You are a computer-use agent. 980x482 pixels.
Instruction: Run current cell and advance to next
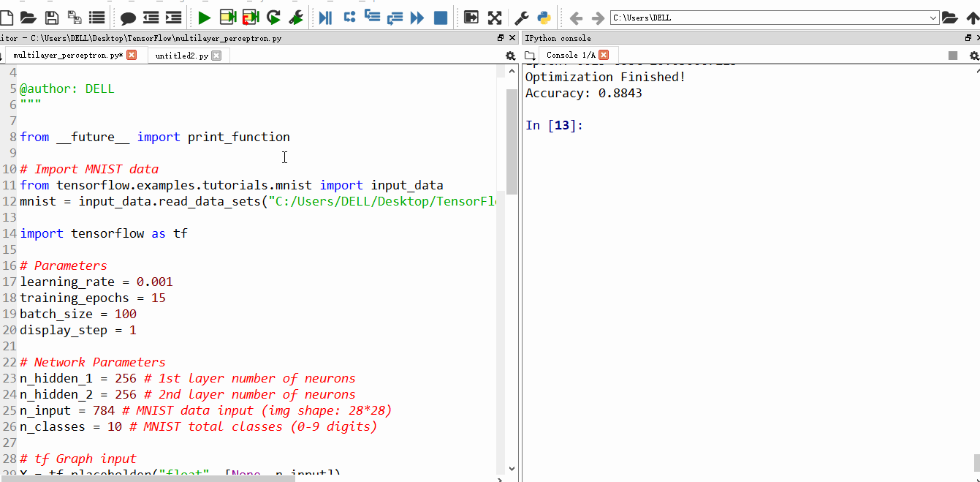pos(251,18)
